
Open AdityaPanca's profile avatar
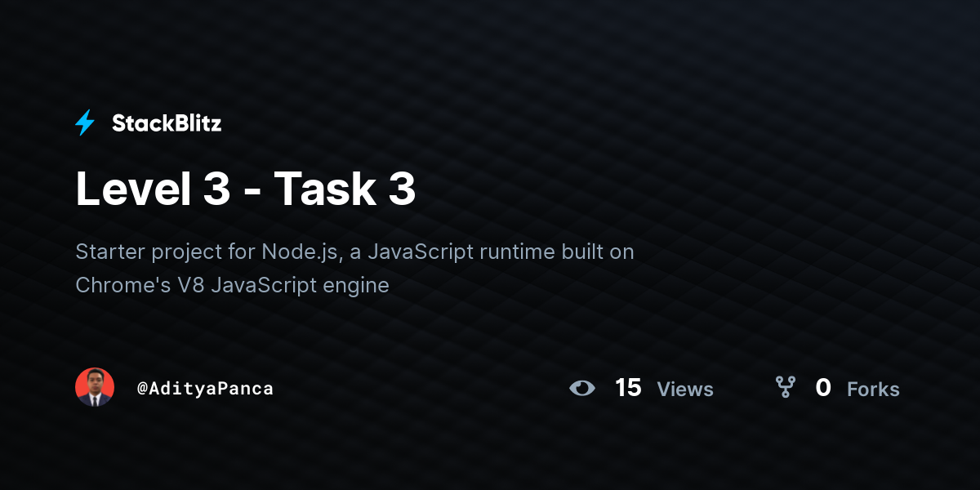(95, 387)
